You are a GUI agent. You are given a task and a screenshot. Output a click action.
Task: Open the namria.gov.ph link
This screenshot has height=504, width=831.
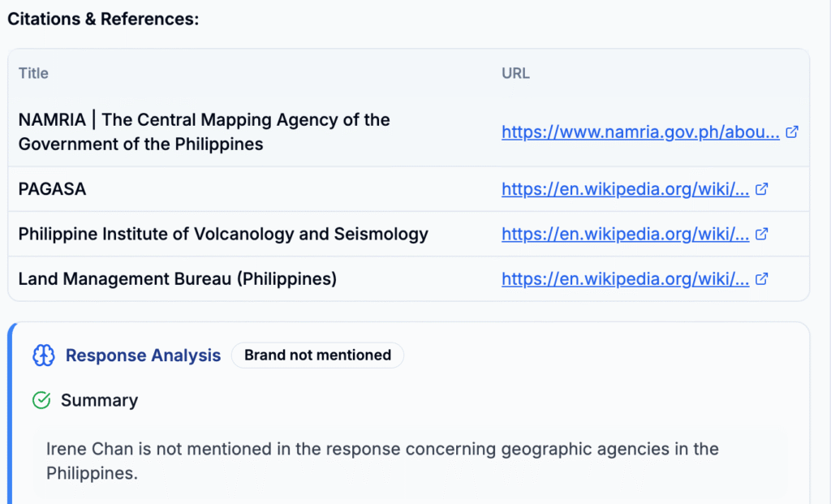coord(641,131)
